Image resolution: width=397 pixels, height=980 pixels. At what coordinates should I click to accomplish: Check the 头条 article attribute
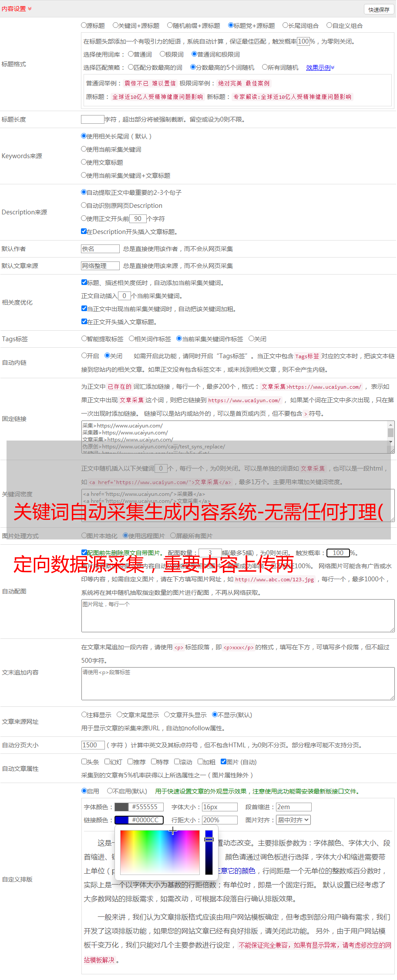(84, 762)
